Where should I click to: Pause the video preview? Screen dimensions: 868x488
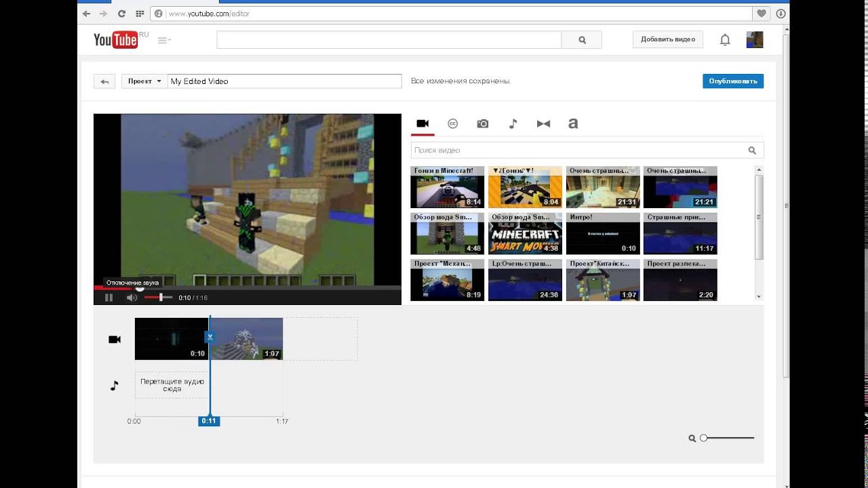(x=108, y=298)
